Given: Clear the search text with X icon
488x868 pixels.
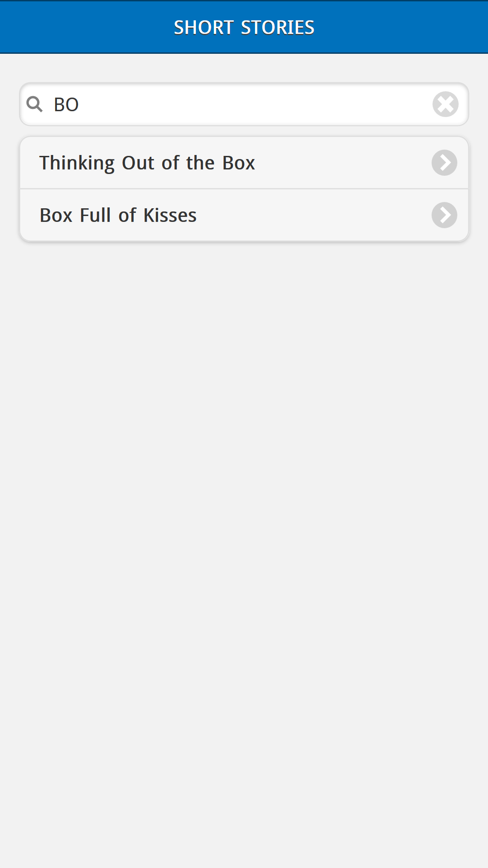Looking at the screenshot, I should click(445, 104).
